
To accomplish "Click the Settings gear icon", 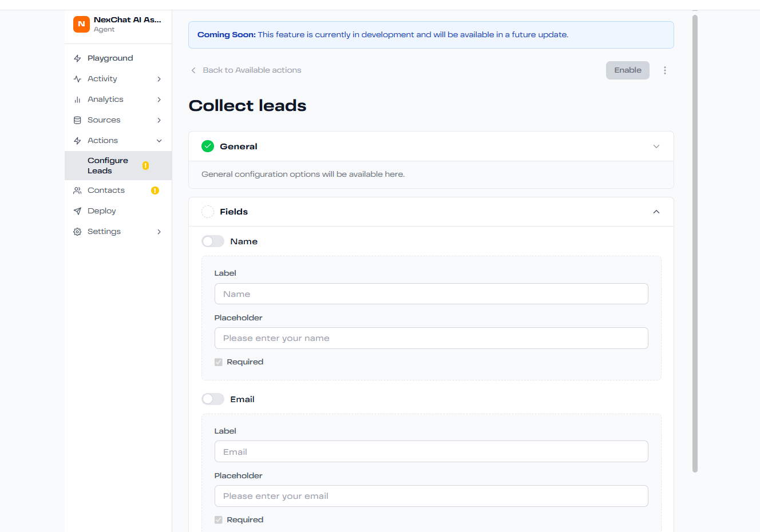I will [x=77, y=232].
